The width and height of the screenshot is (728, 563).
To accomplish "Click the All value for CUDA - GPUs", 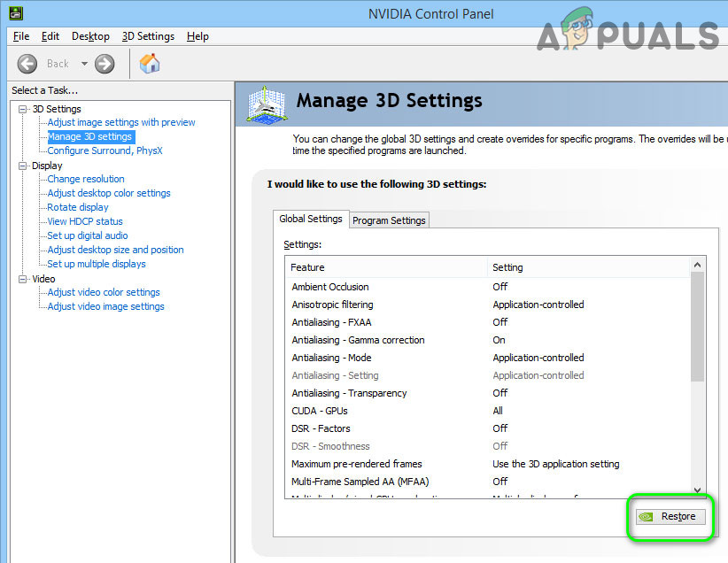I will coord(498,411).
